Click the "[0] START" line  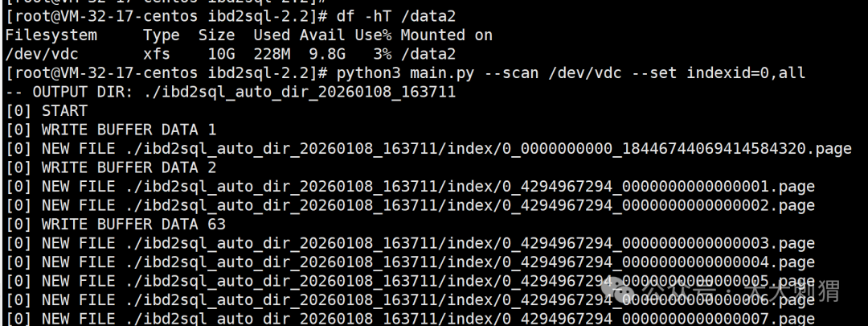pos(47,111)
